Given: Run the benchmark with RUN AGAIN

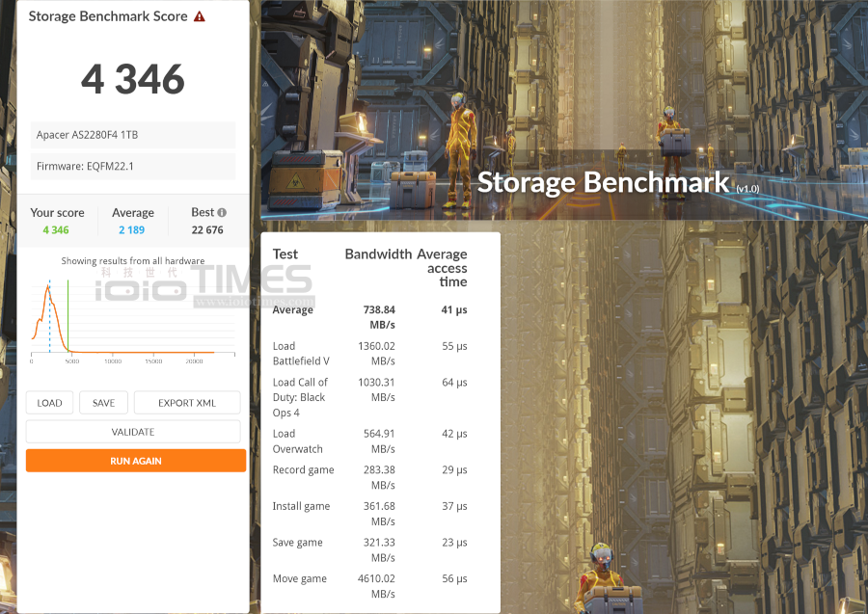Looking at the screenshot, I should pos(136,461).
